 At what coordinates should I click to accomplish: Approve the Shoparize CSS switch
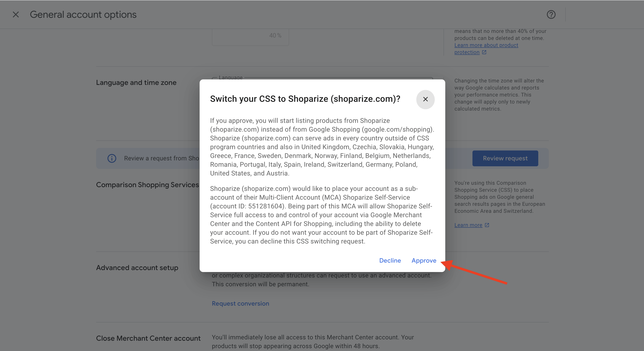coord(424,260)
